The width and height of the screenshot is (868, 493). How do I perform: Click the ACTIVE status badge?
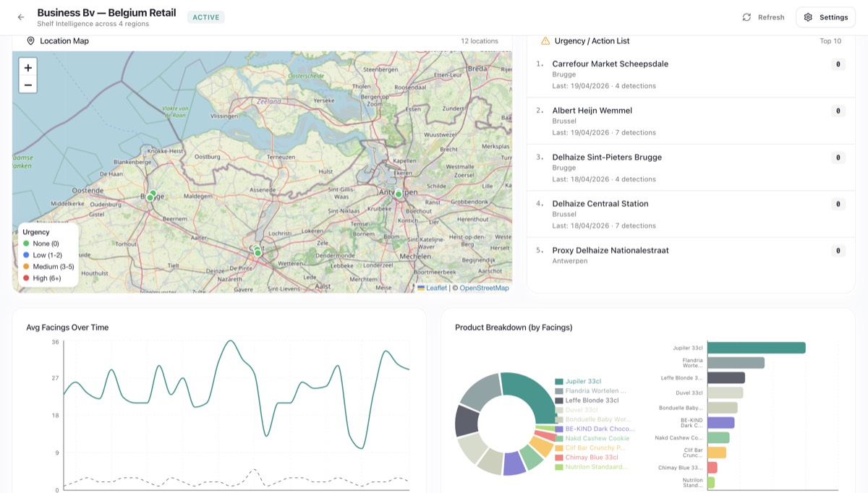point(206,17)
